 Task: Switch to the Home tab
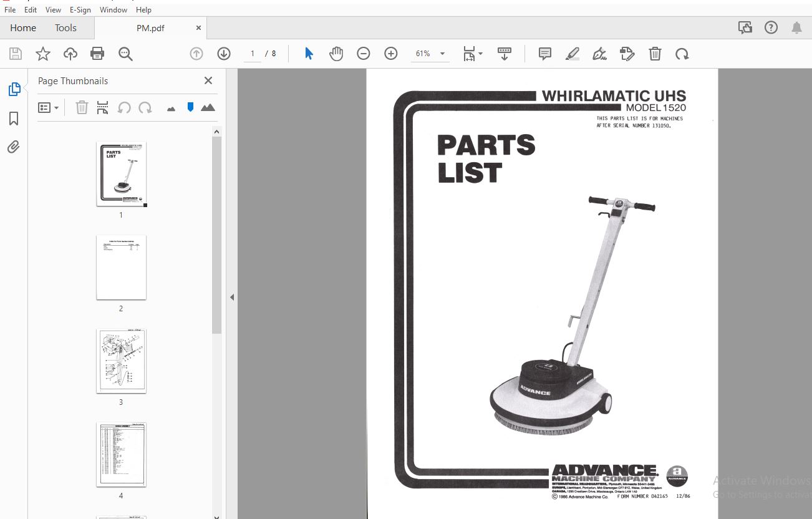point(23,27)
